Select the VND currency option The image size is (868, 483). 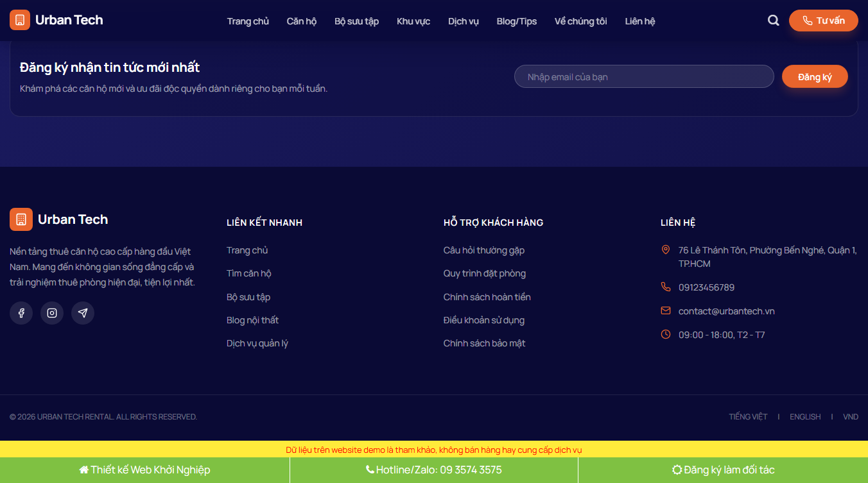851,417
